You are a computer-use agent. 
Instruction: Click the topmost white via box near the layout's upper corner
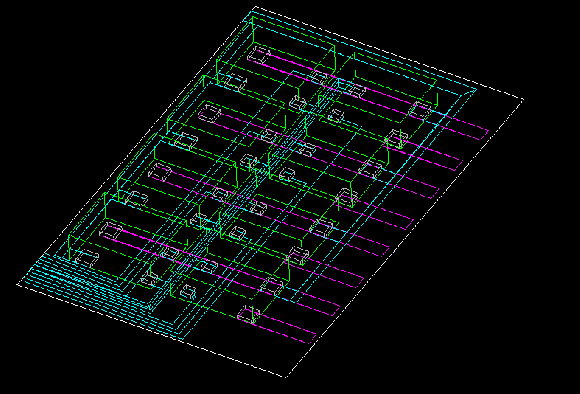(259, 55)
